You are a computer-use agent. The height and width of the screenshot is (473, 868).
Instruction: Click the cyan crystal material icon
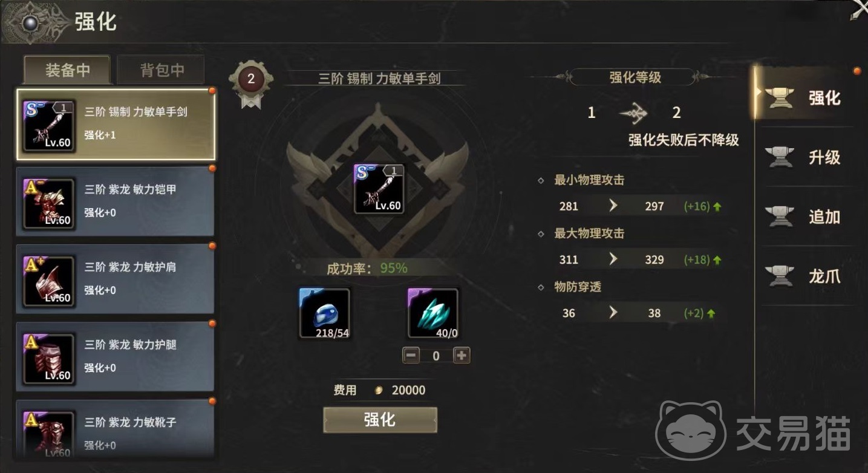pos(433,313)
